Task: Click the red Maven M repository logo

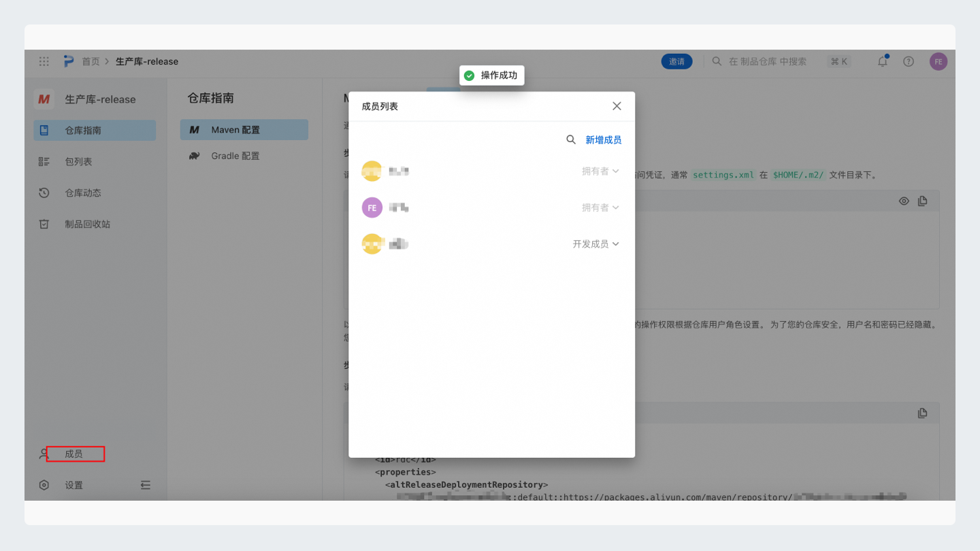Action: coord(44,99)
